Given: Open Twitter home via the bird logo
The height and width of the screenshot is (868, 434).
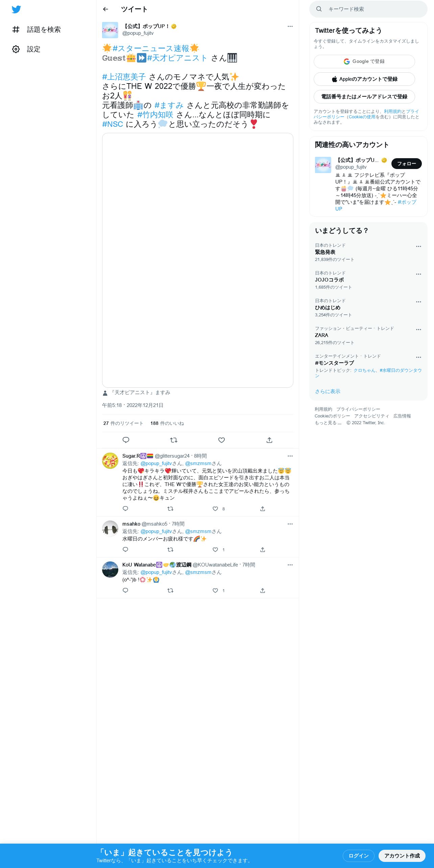Looking at the screenshot, I should point(16,9).
